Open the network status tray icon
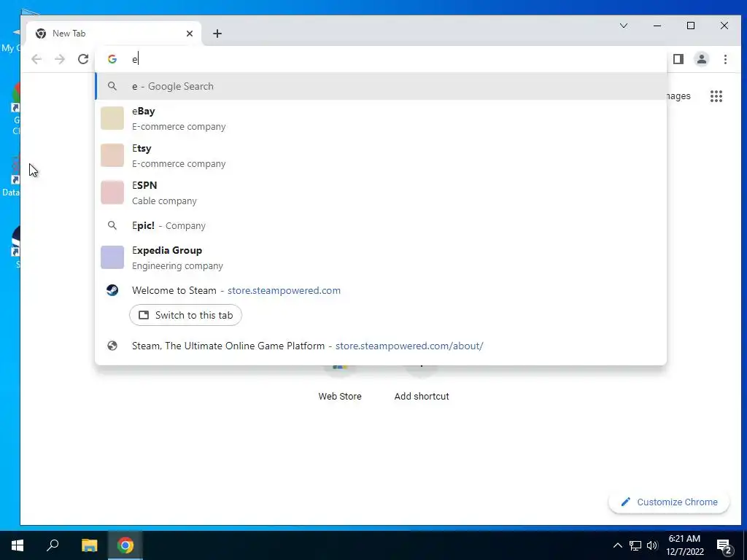 pyautogui.click(x=635, y=545)
